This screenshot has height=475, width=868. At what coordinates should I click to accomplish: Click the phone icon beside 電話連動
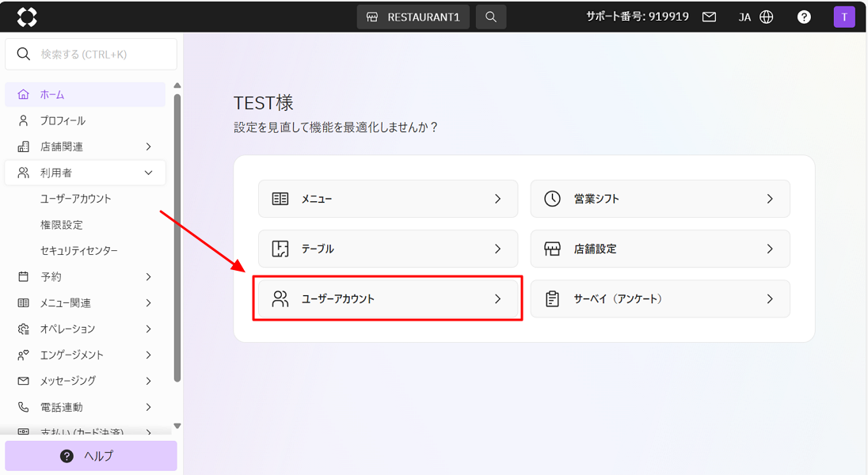pyautogui.click(x=23, y=407)
